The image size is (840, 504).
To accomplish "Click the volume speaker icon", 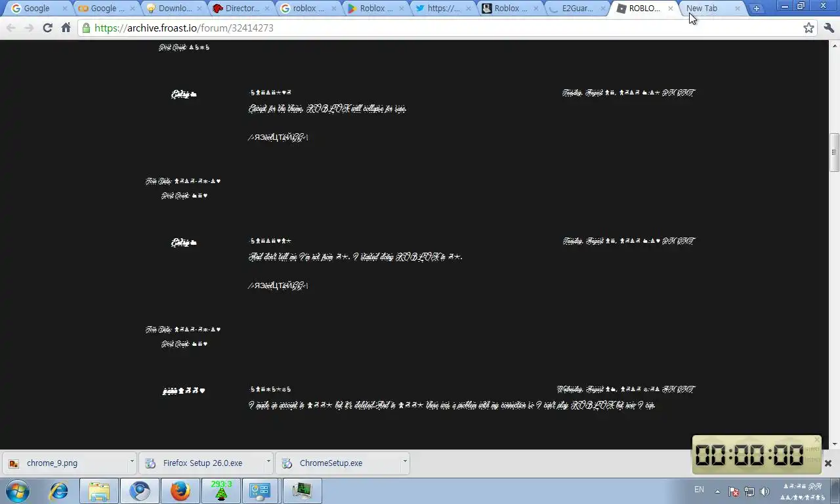I will coord(765,492).
